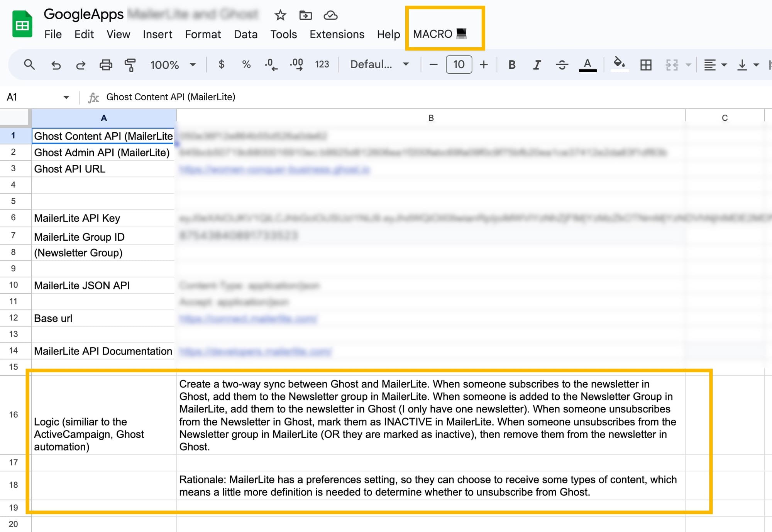Open the blurred MailerLite documentation link

255,351
